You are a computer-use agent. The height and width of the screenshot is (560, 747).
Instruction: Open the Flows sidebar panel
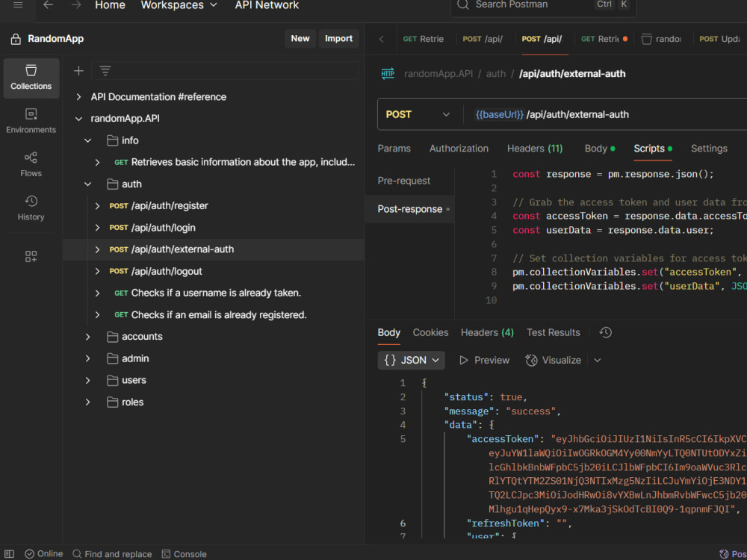(x=31, y=165)
